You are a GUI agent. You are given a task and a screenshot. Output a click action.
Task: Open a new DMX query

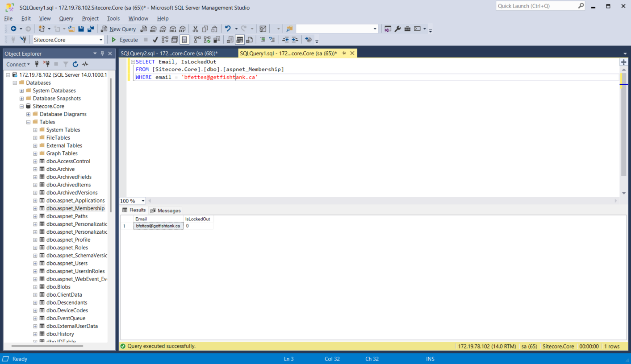(163, 29)
